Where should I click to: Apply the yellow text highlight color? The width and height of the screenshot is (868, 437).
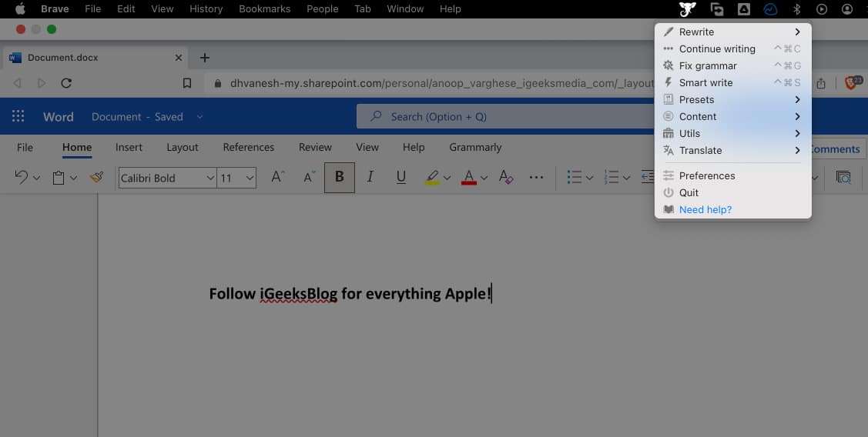coord(432,178)
